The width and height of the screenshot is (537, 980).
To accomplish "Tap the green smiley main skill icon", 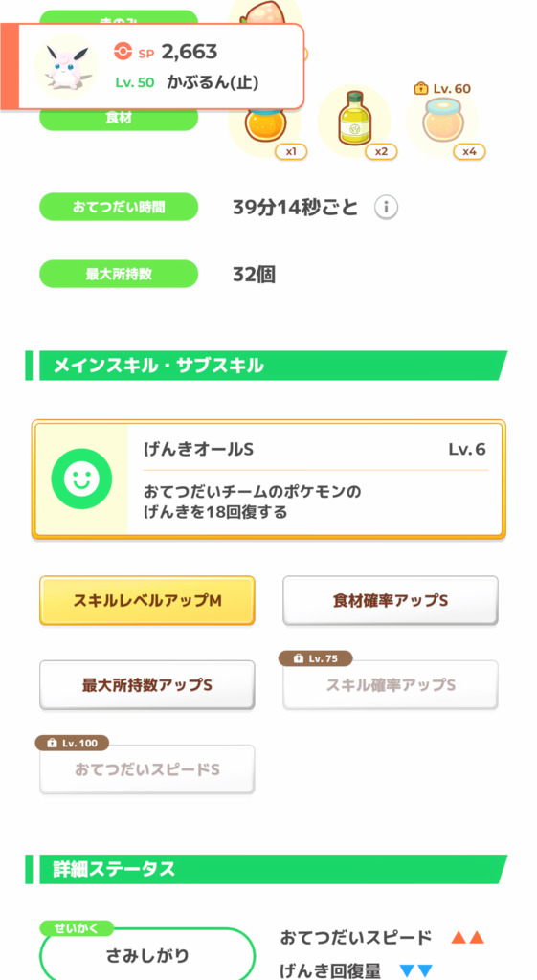I will [x=82, y=479].
